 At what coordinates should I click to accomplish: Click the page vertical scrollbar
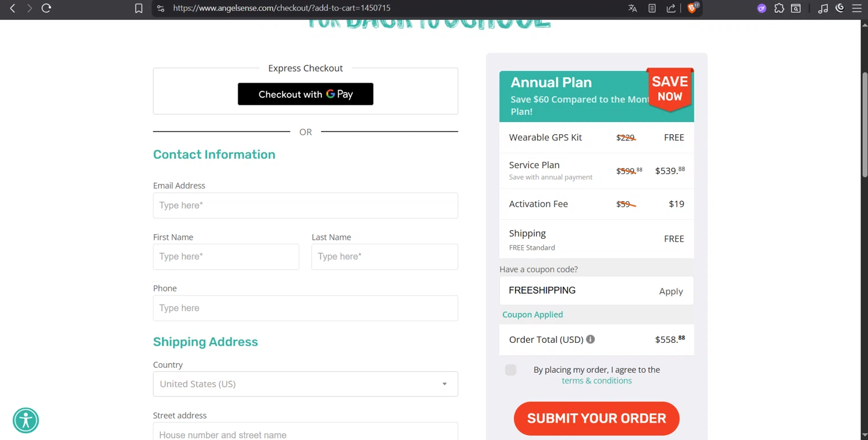(865, 124)
